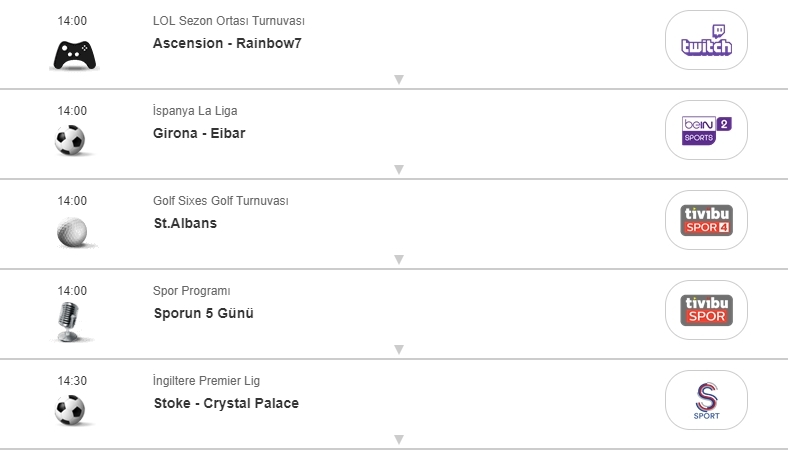788x450 pixels.
Task: Expand details under Ascension - Rainbow7
Action: pos(398,79)
